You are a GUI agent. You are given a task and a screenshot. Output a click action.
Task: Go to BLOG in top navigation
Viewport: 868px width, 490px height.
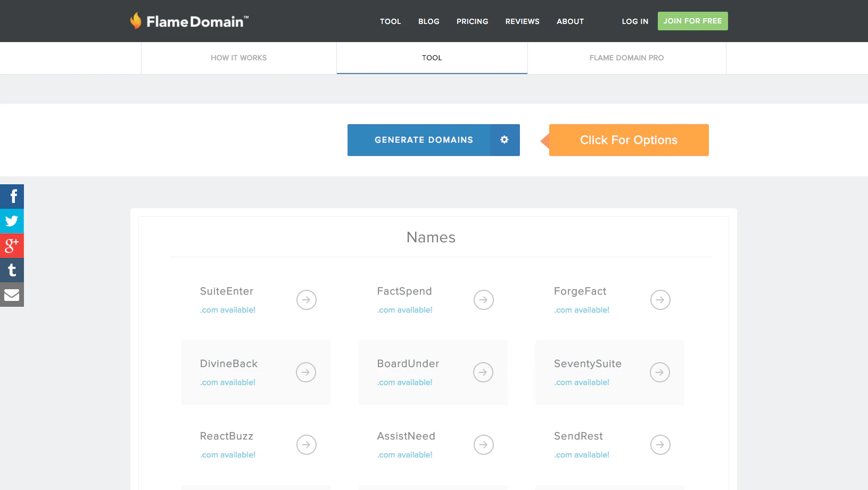tap(429, 21)
